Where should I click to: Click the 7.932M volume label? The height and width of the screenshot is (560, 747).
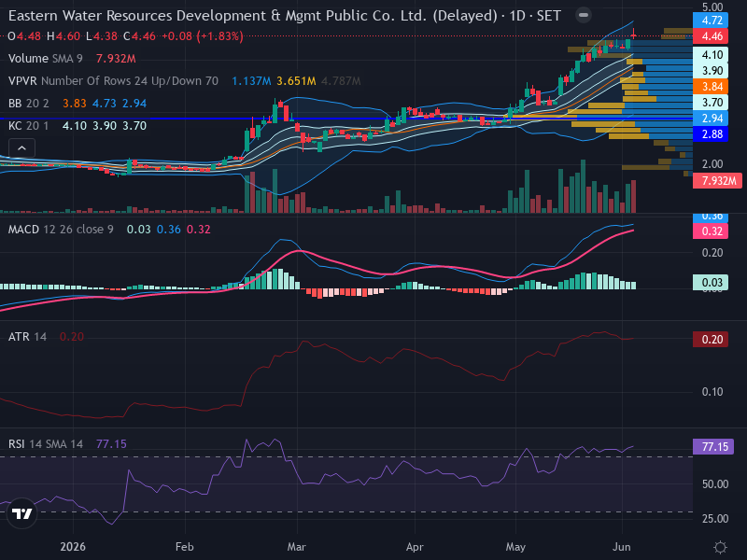[x=717, y=181]
